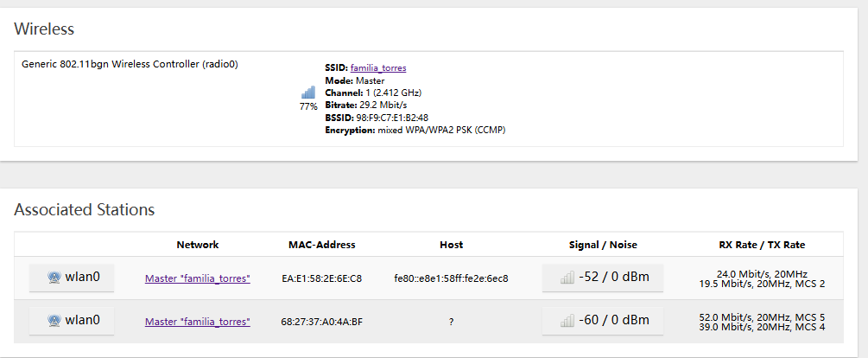This screenshot has height=358, width=868.
Task: Open the Master "familia_torres" link in the second station row
Action: (198, 321)
